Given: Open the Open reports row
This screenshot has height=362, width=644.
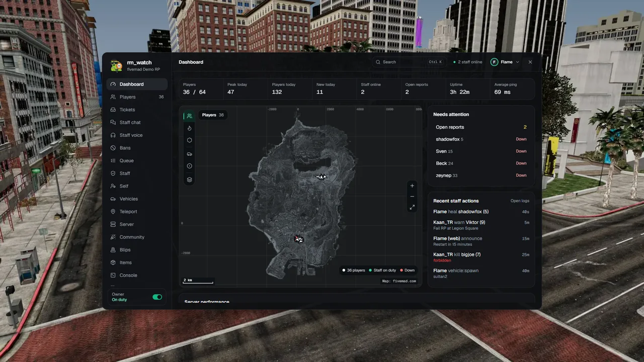Looking at the screenshot, I should 481,127.
